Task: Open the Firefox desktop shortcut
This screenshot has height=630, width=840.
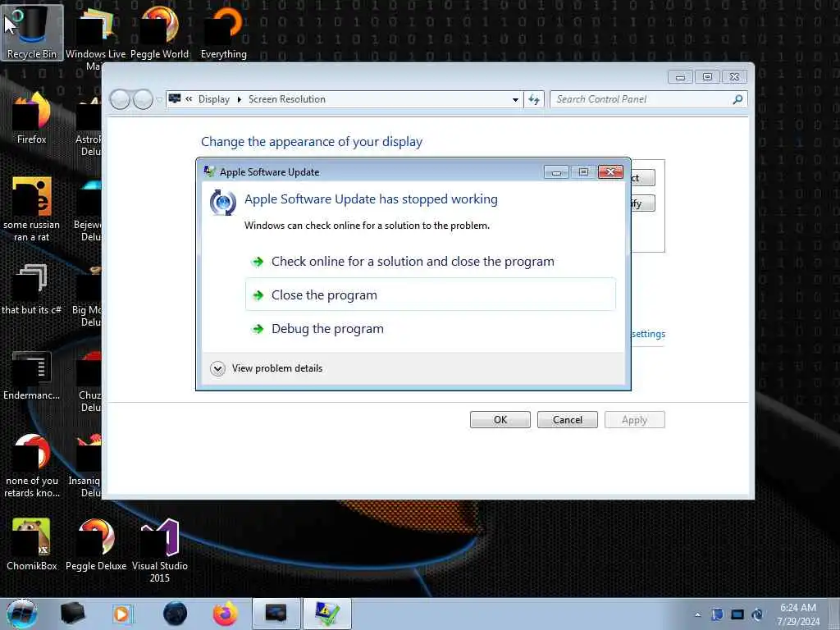Action: pyautogui.click(x=32, y=118)
